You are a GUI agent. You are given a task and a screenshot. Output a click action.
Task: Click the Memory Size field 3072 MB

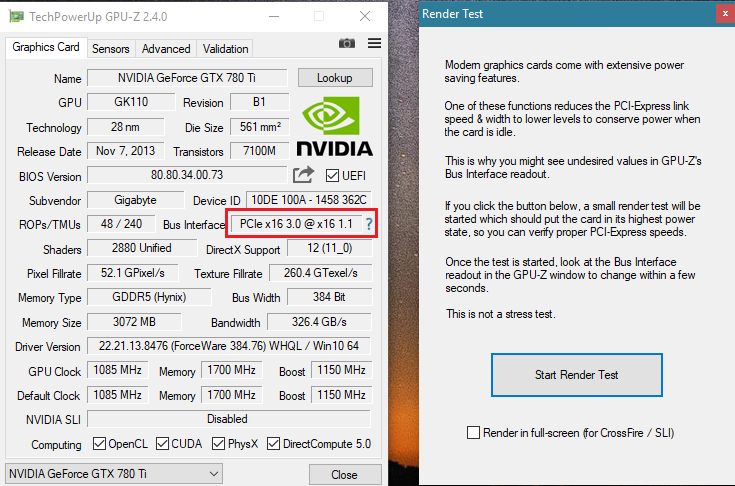point(134,322)
